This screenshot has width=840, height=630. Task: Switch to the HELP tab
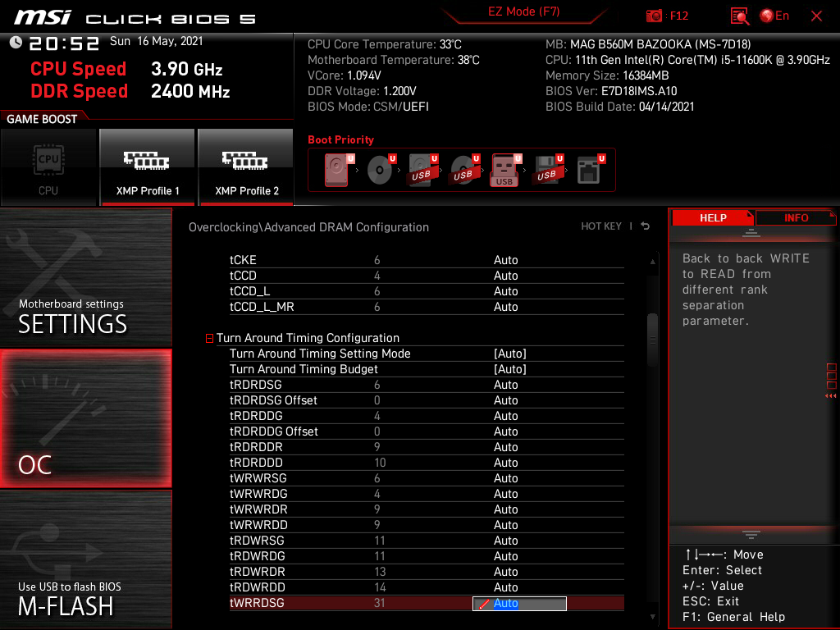click(x=713, y=217)
